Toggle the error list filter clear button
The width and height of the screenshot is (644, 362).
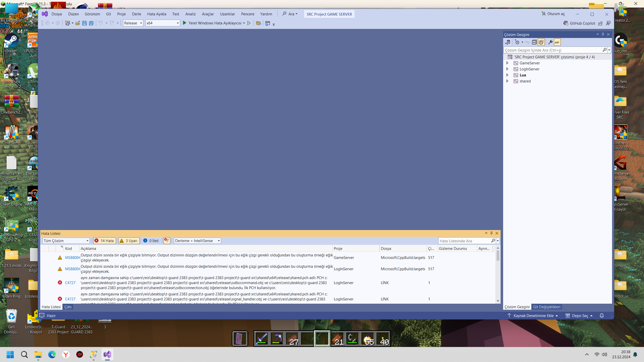tap(167, 241)
